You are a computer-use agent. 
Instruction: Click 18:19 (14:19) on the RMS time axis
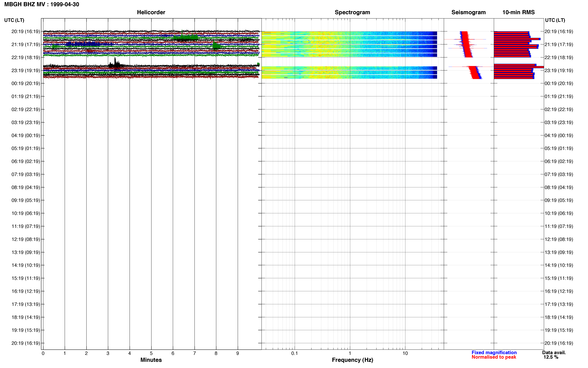click(559, 317)
